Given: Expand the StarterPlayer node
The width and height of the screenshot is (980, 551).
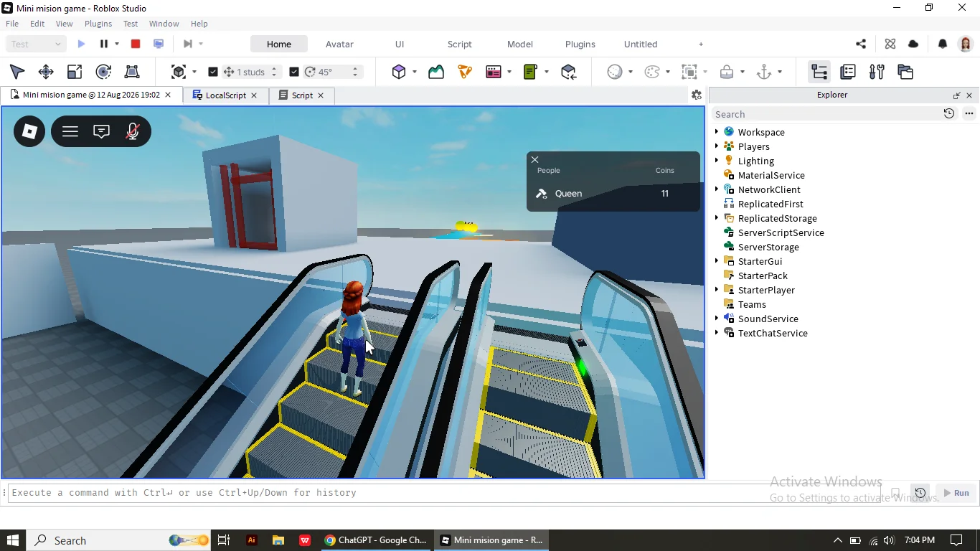Looking at the screenshot, I should 717,290.
